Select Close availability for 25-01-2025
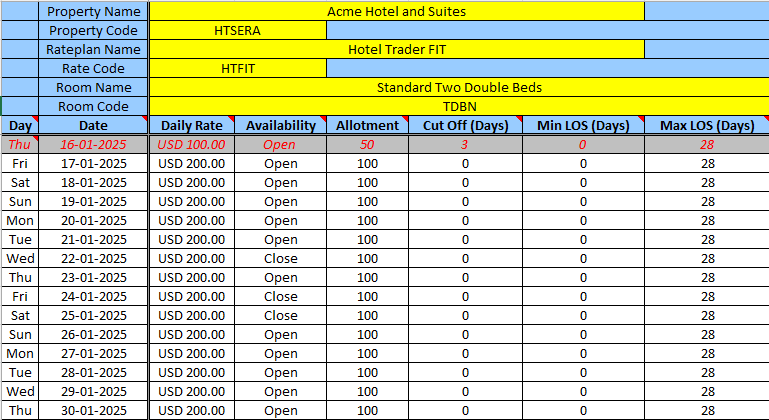Image resolution: width=769 pixels, height=420 pixels. click(x=281, y=315)
